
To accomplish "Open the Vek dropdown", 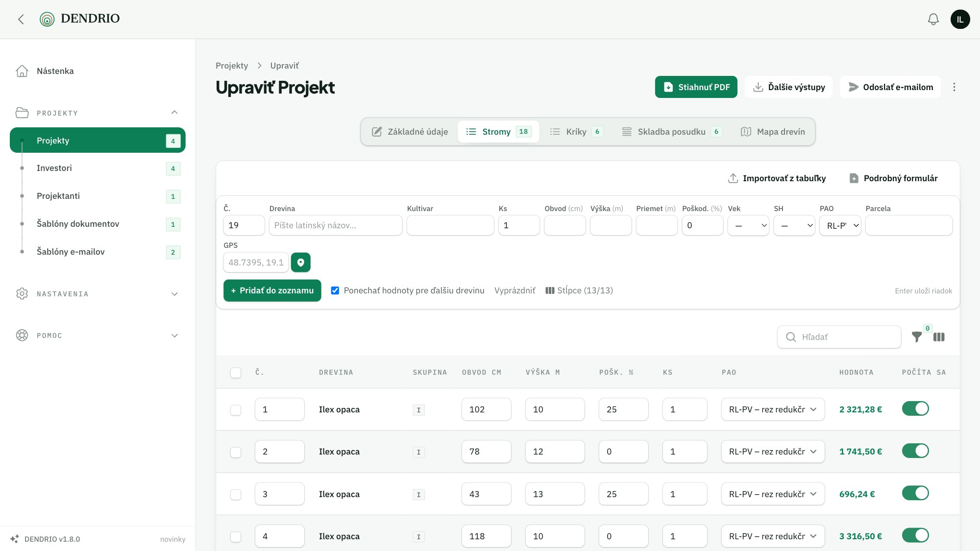I will pyautogui.click(x=748, y=226).
